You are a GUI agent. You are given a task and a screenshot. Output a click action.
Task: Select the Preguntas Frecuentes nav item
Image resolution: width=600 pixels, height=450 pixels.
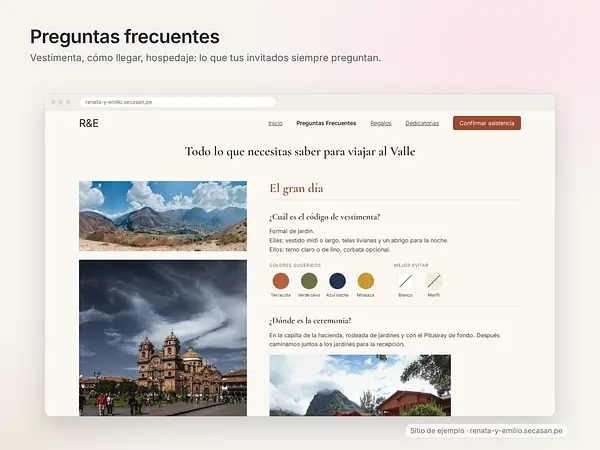(326, 123)
